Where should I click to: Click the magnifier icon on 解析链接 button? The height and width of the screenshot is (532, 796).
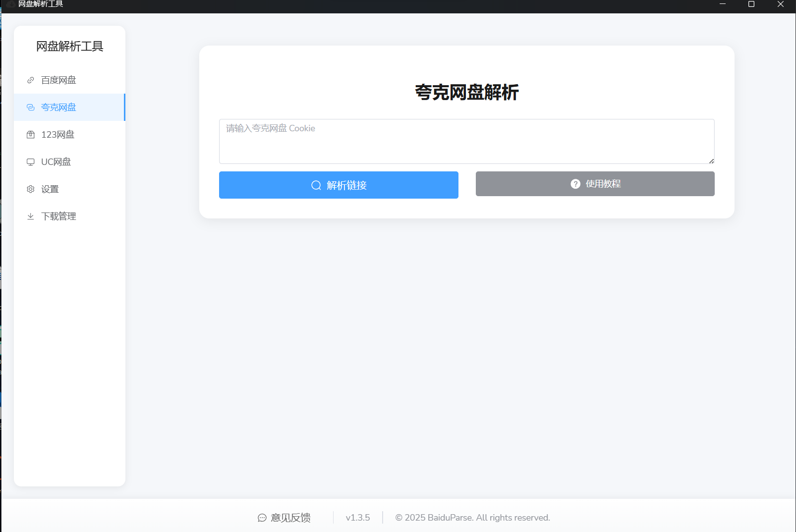[x=316, y=185]
